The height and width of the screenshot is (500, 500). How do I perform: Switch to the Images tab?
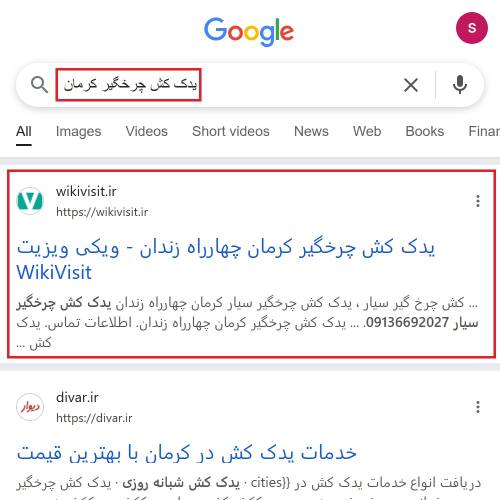click(78, 131)
